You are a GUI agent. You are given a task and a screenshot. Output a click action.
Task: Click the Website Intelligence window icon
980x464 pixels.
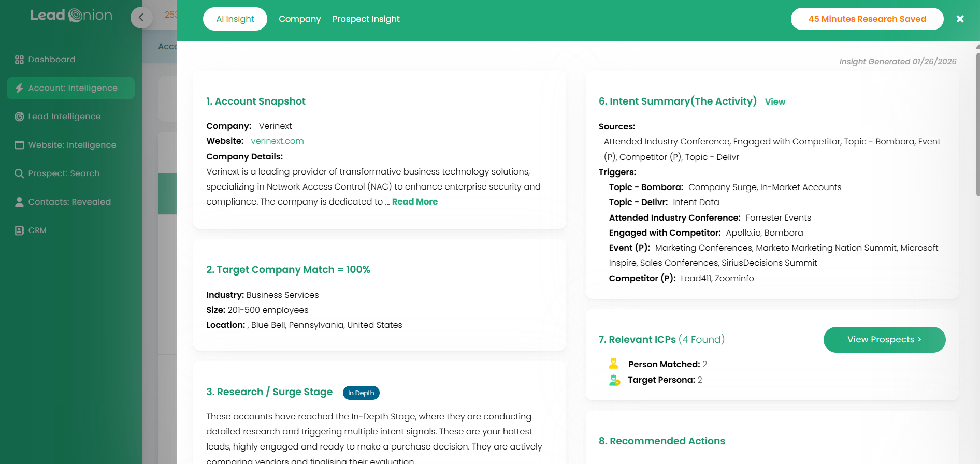coord(19,145)
